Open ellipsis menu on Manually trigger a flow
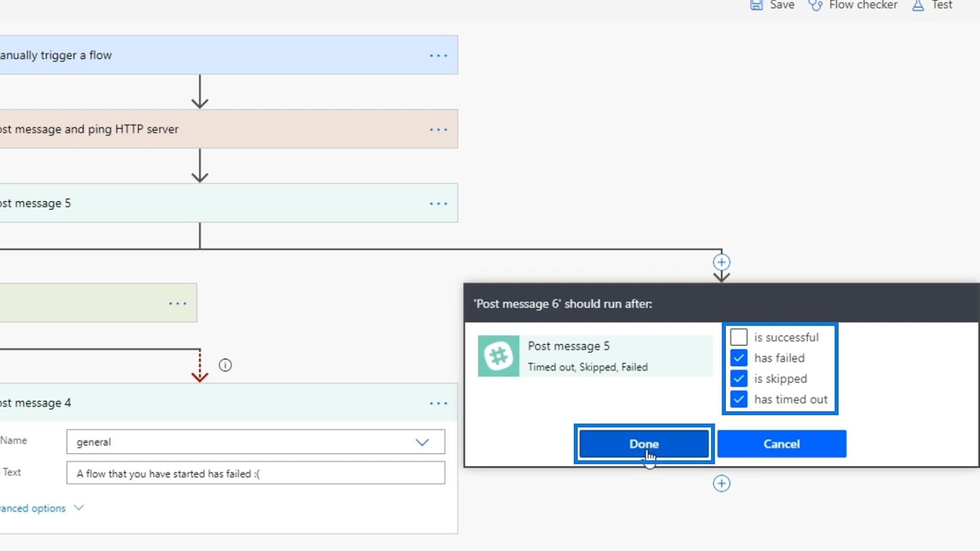The image size is (980, 551). pos(439,56)
